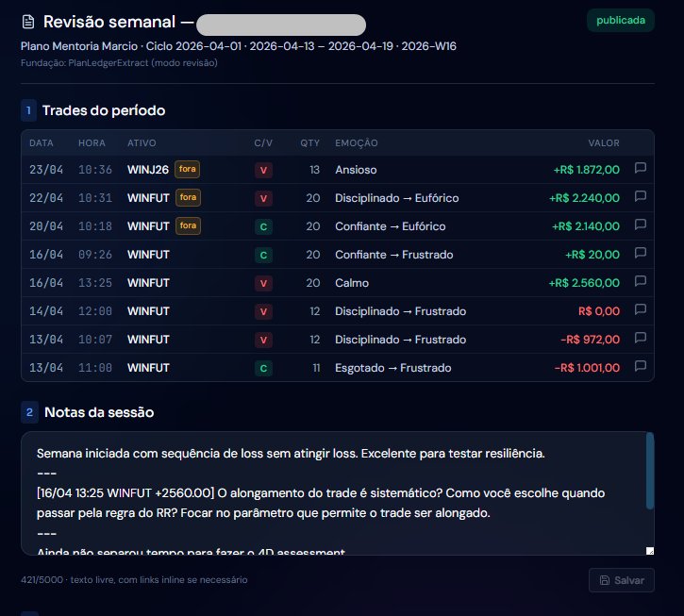The height and width of the screenshot is (616, 684).
Task: Click the QTY column header
Action: point(309,143)
